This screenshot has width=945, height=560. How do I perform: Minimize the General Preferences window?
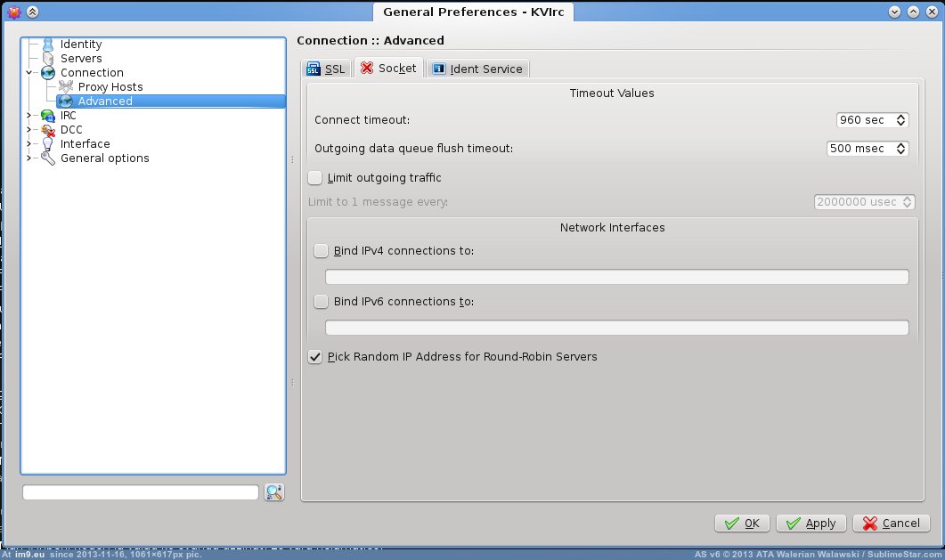(x=894, y=12)
